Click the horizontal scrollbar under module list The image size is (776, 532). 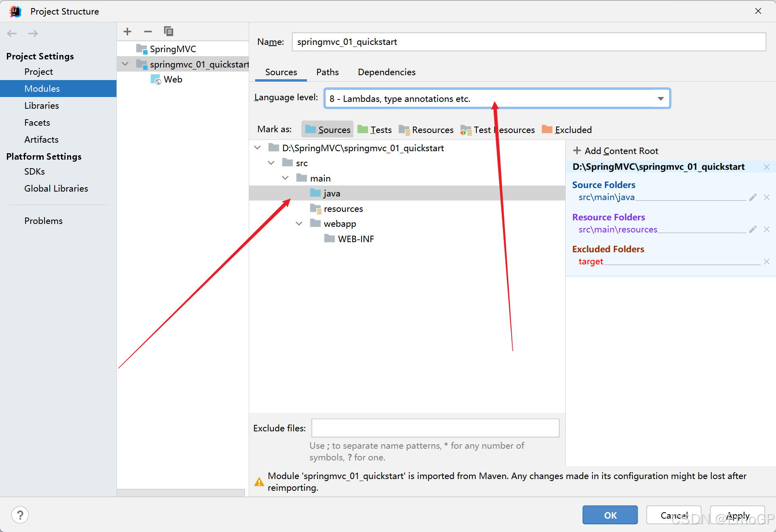click(x=181, y=493)
